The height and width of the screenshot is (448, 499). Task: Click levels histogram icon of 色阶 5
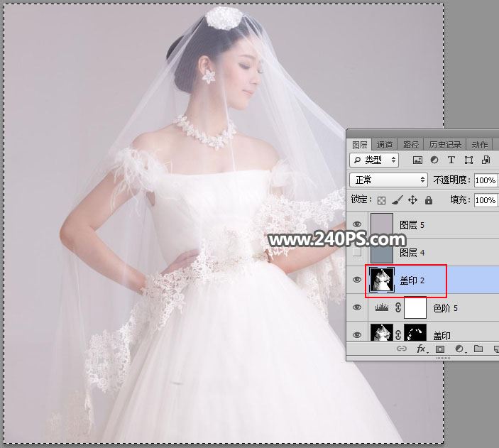click(x=382, y=307)
